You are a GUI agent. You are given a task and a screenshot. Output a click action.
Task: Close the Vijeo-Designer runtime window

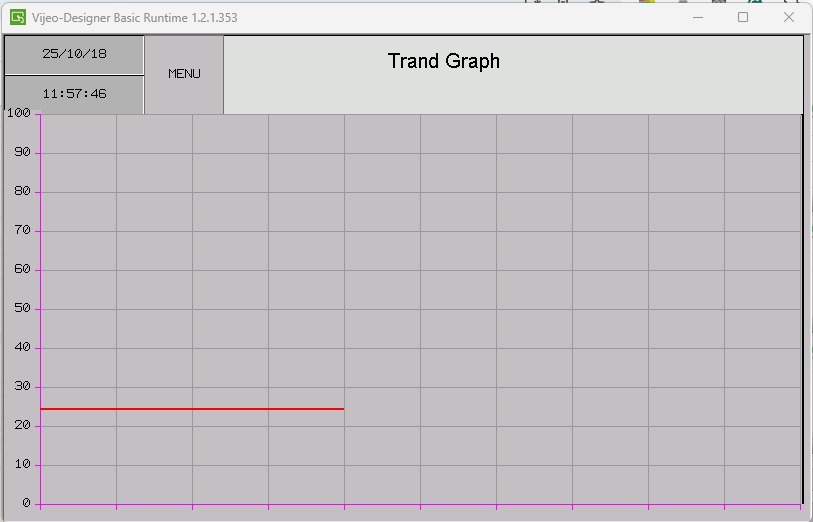pos(789,17)
